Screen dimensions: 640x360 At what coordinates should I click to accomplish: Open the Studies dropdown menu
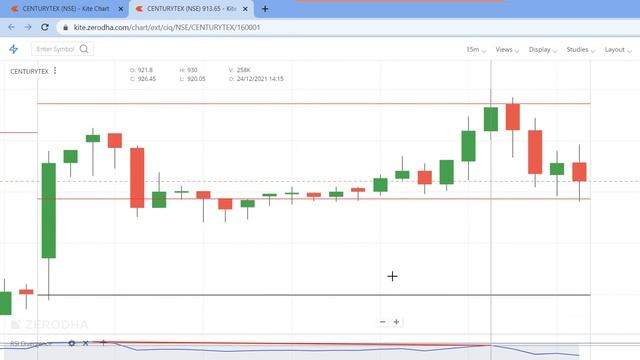(580, 49)
